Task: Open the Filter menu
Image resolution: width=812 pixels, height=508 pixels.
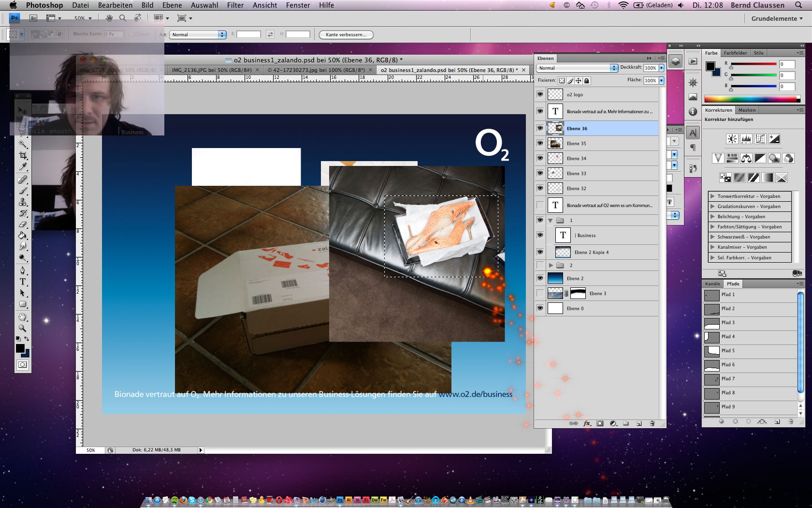Action: point(235,5)
